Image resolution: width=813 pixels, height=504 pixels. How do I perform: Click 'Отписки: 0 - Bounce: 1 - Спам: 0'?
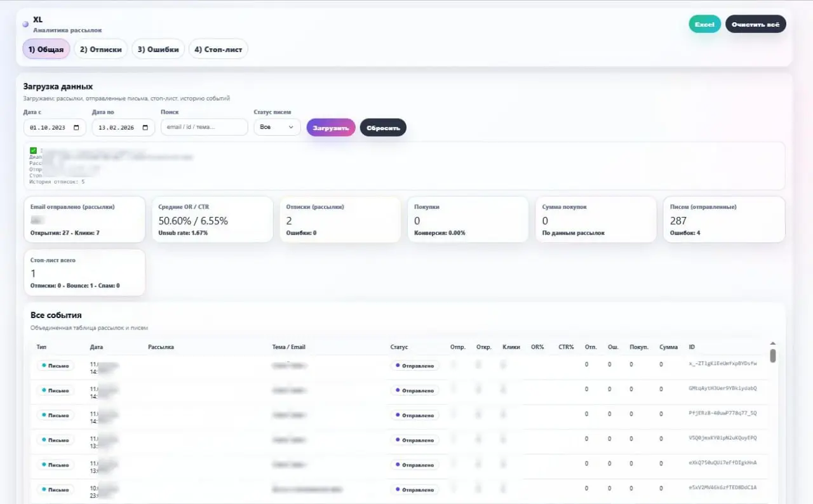[75, 286]
